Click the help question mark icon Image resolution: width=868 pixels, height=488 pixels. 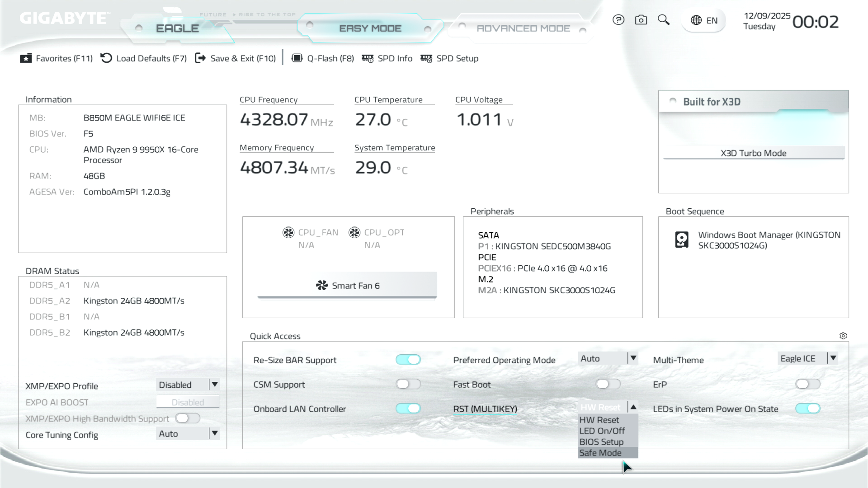618,20
